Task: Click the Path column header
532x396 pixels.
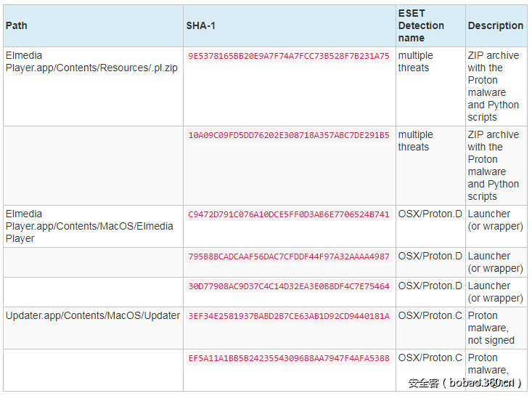Action: [17, 25]
